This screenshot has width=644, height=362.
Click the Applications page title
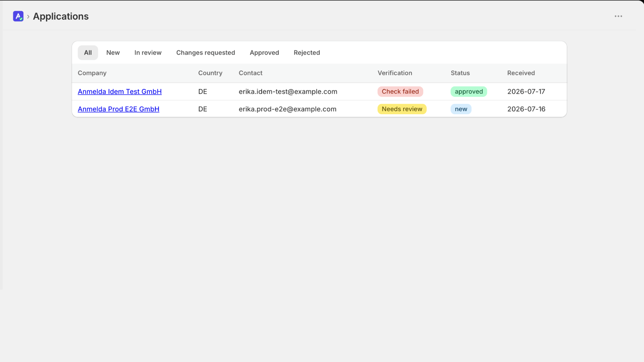tap(61, 16)
